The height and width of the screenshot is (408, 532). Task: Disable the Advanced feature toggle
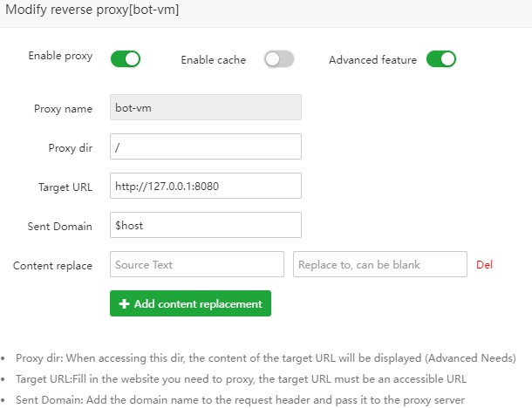click(x=441, y=59)
